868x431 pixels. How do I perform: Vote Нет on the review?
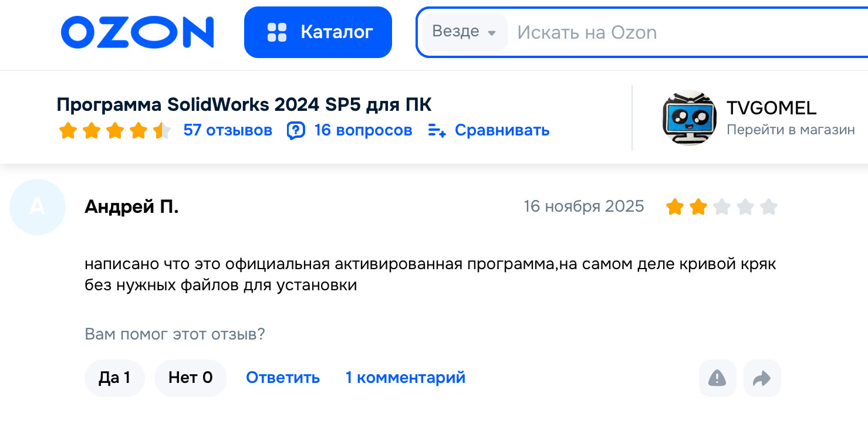tap(190, 378)
